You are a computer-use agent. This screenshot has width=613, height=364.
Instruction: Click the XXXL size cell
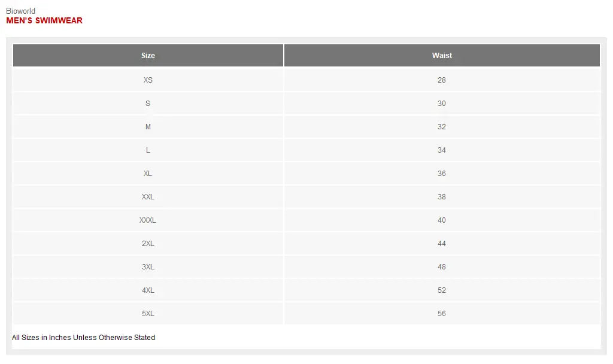[x=148, y=220]
